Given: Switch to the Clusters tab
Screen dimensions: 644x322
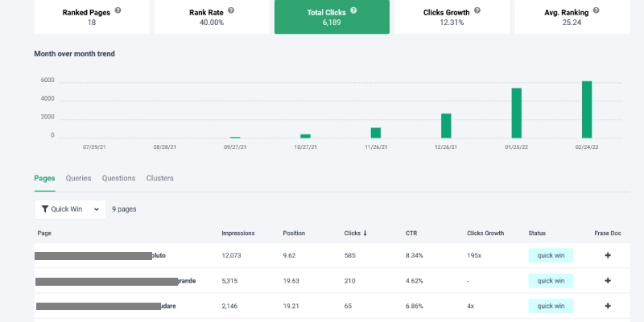Looking at the screenshot, I should 159,178.
